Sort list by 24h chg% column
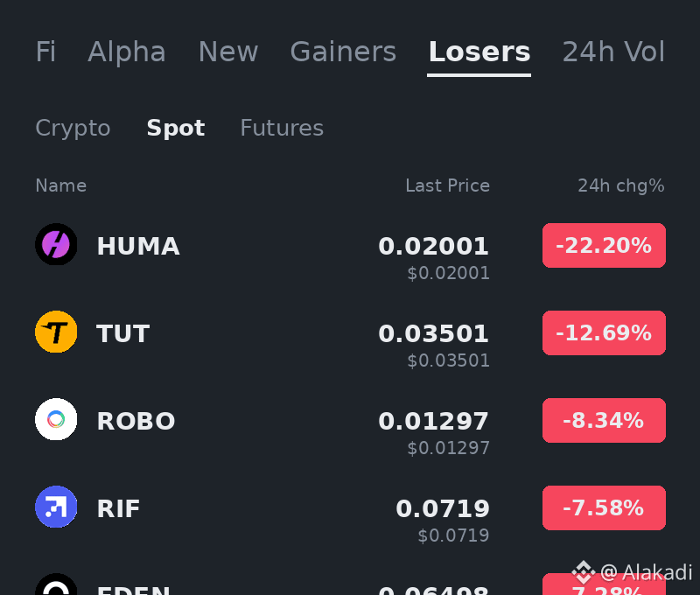 pos(621,185)
